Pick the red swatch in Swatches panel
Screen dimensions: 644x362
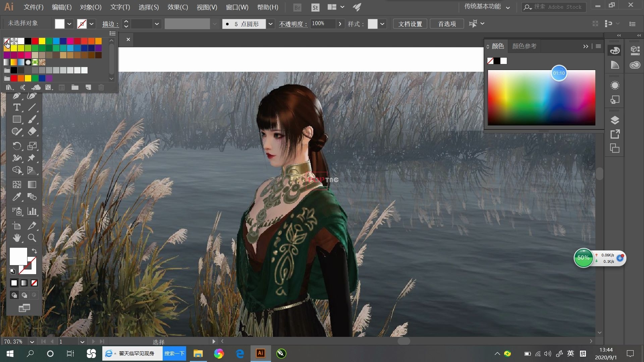[x=35, y=41]
